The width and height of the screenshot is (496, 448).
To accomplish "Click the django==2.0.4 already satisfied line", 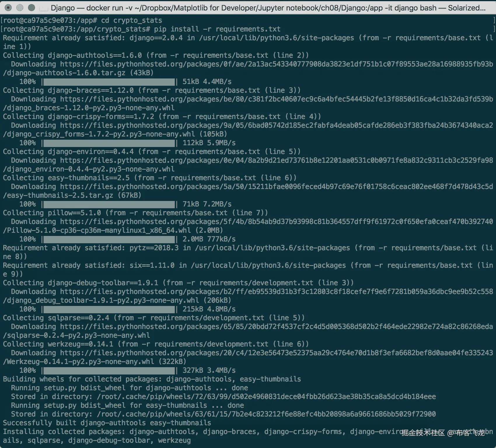I will point(248,42).
